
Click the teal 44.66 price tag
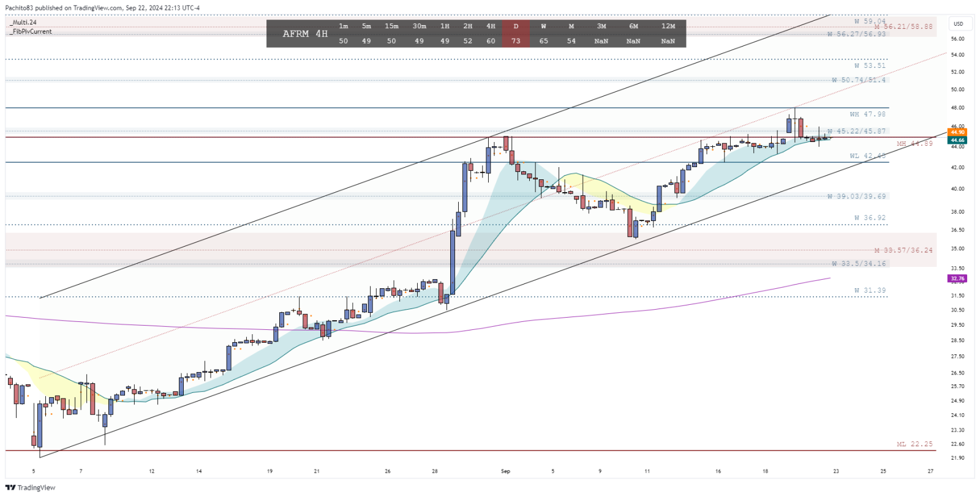[957, 140]
